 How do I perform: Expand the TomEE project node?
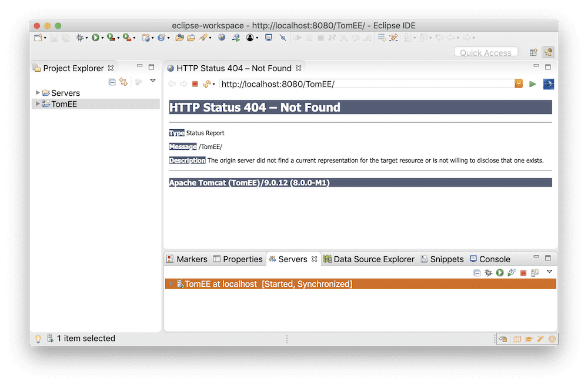pyautogui.click(x=38, y=103)
